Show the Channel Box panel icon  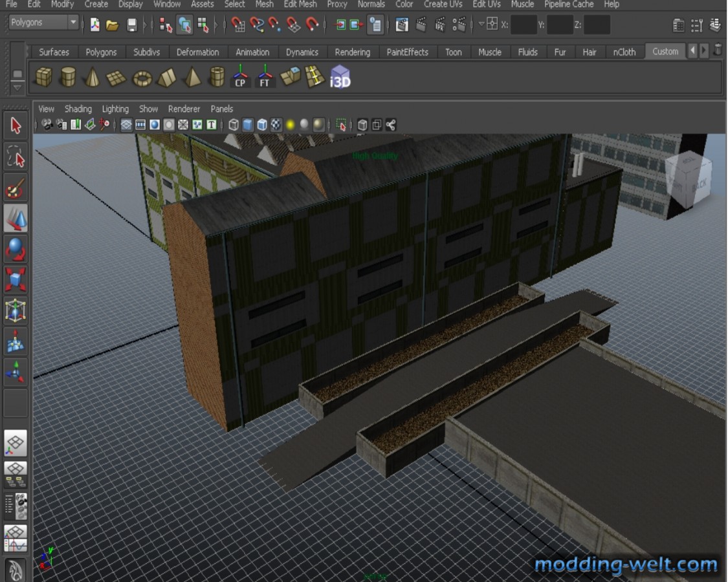(715, 25)
